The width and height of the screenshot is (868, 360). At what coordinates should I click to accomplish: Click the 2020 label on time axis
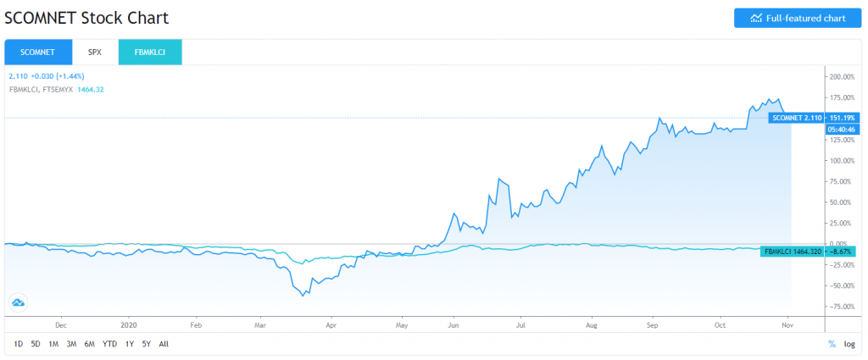(128, 324)
